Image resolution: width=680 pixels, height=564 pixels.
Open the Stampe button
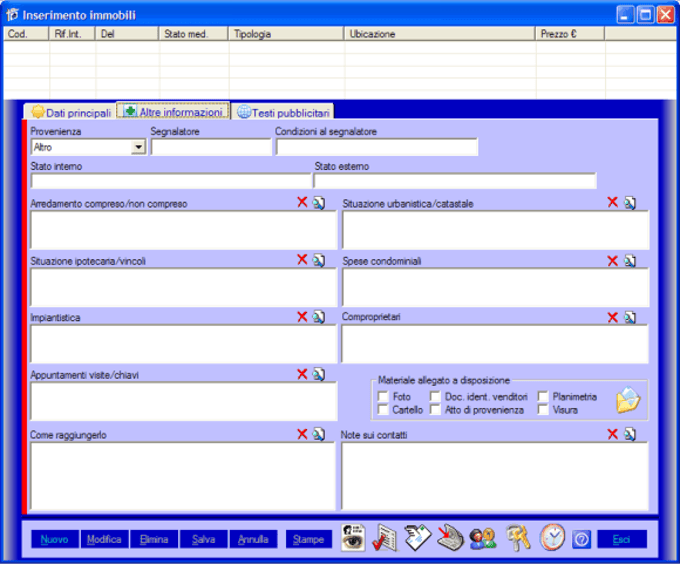pos(309,539)
